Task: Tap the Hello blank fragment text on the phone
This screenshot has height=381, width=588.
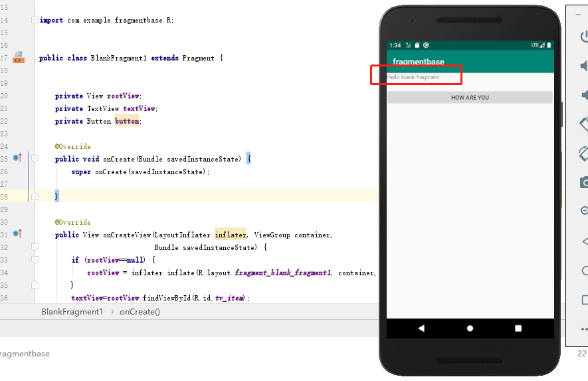Action: [413, 77]
